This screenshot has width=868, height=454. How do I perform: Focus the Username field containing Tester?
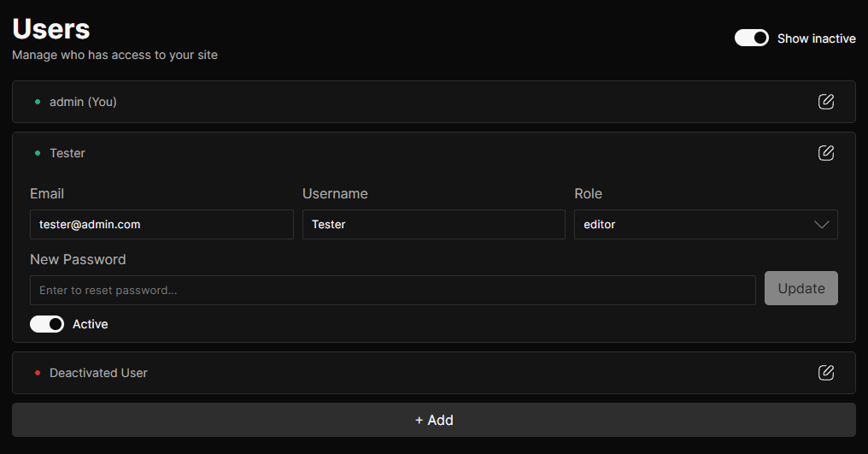coord(434,225)
